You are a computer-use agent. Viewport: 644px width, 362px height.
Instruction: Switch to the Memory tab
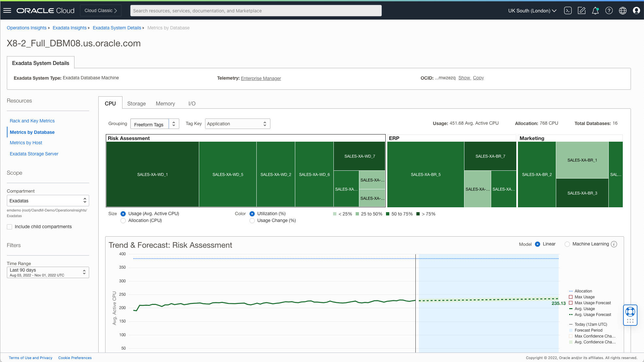click(x=165, y=103)
